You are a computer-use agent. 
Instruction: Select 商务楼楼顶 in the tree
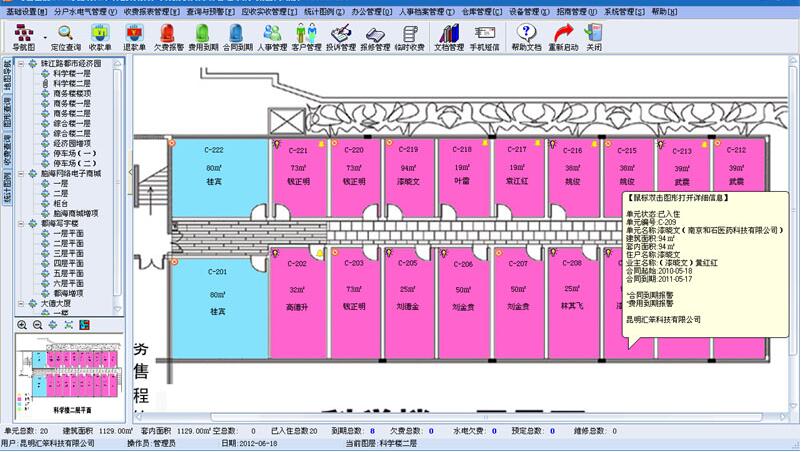coord(72,93)
